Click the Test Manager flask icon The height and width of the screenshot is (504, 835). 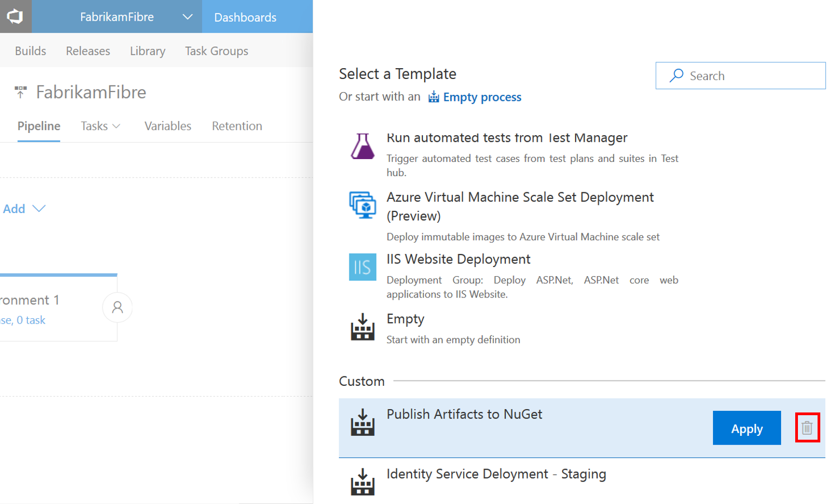pyautogui.click(x=362, y=146)
